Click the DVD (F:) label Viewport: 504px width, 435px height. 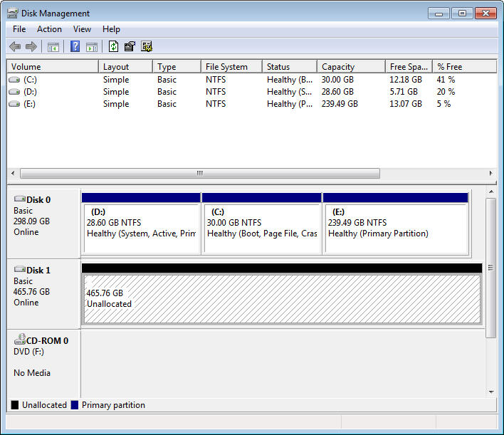click(28, 352)
